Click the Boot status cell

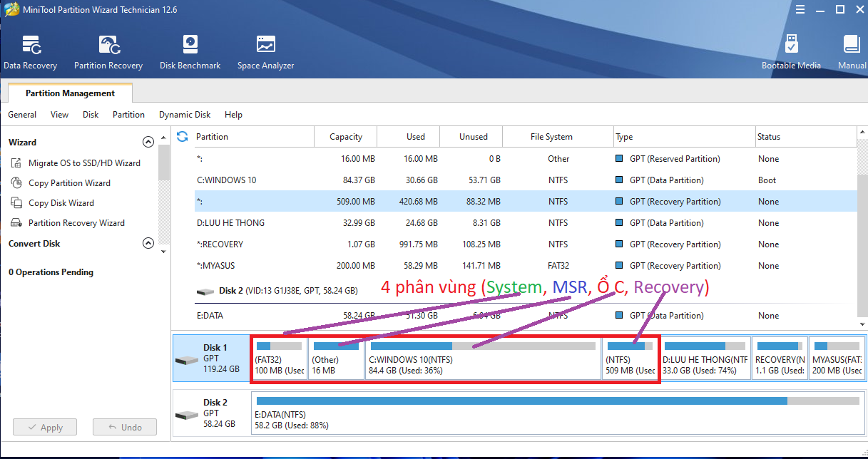click(767, 180)
